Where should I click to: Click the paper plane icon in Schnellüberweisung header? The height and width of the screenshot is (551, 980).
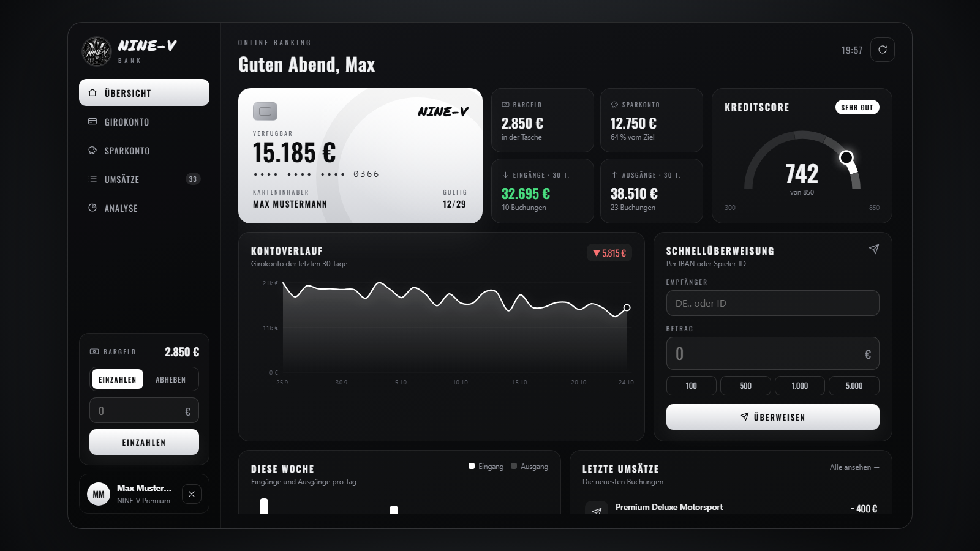click(x=874, y=249)
